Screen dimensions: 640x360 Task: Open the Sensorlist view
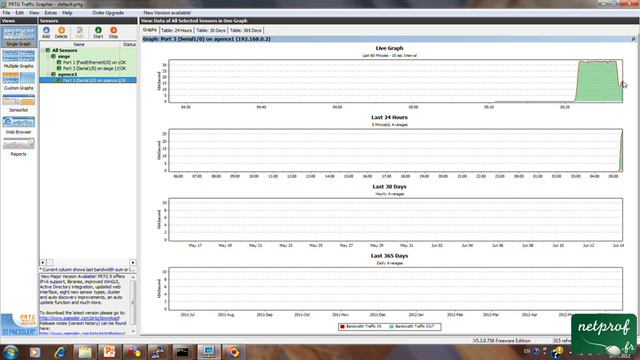(x=18, y=103)
